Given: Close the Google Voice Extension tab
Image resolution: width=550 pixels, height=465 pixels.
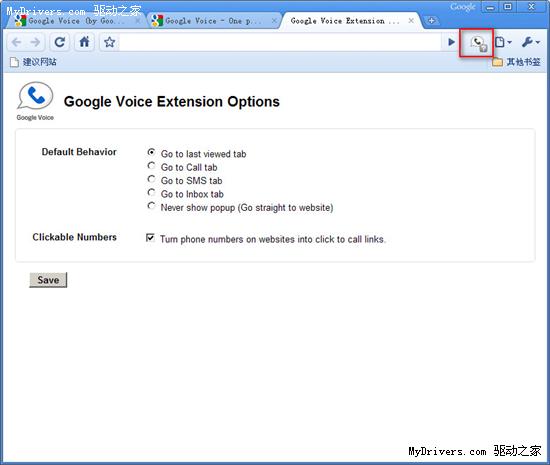Looking at the screenshot, I should click(x=411, y=21).
